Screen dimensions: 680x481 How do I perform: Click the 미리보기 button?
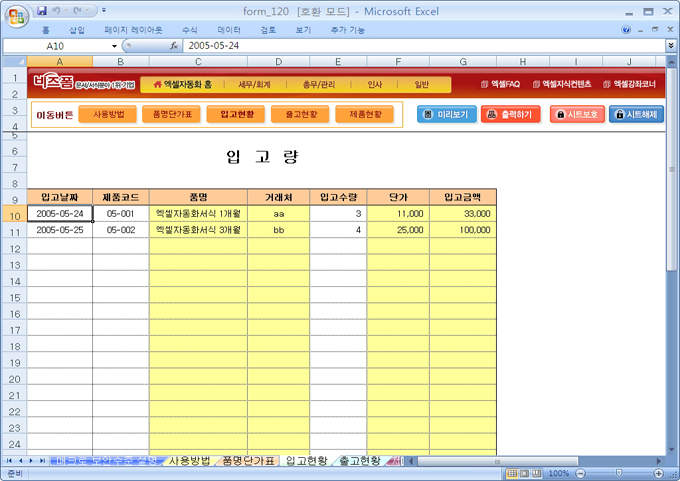click(446, 114)
